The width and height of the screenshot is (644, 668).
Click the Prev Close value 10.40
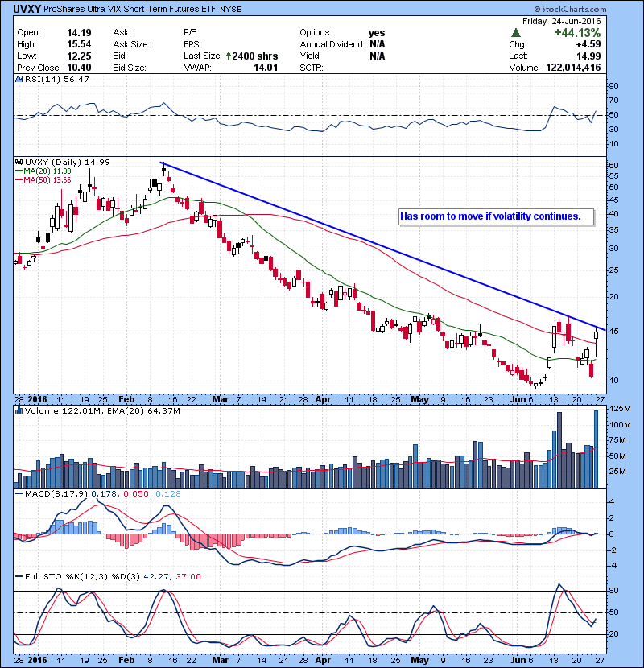click(x=79, y=68)
